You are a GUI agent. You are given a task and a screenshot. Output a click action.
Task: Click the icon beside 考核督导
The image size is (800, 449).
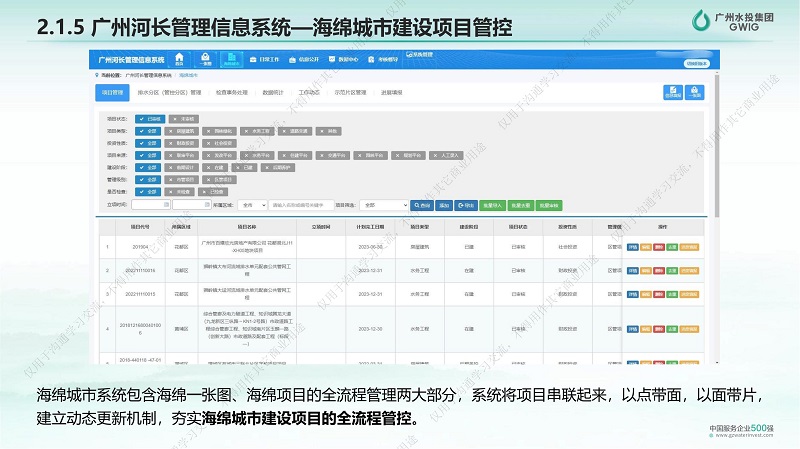(371, 60)
